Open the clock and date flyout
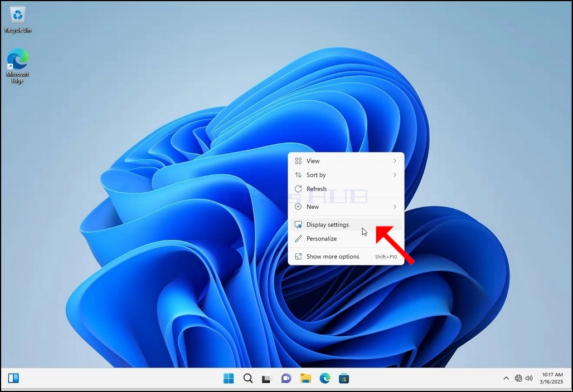This screenshot has height=392, width=573. click(x=552, y=378)
